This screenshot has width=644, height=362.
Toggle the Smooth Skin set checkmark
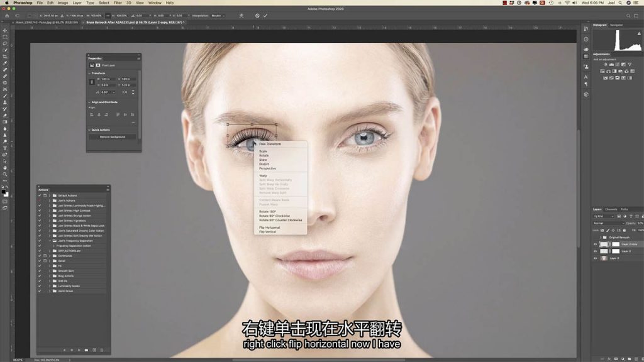40,271
